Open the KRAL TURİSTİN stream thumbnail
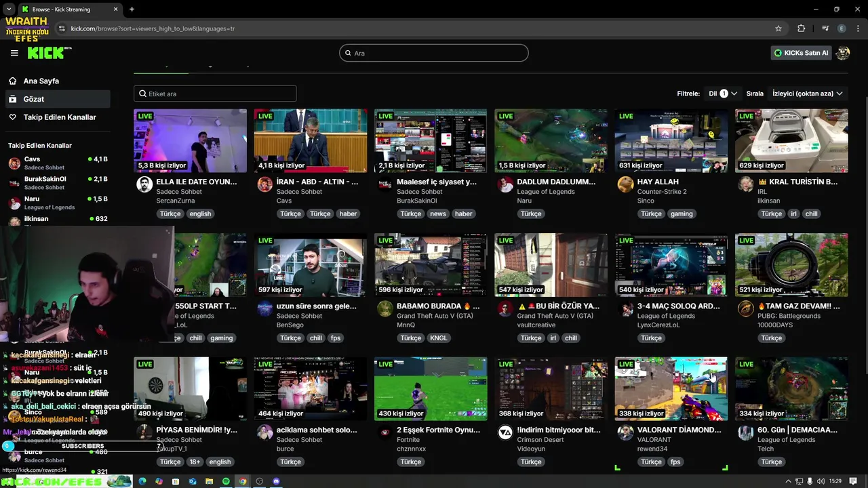Image resolution: width=868 pixels, height=488 pixels. click(x=791, y=141)
